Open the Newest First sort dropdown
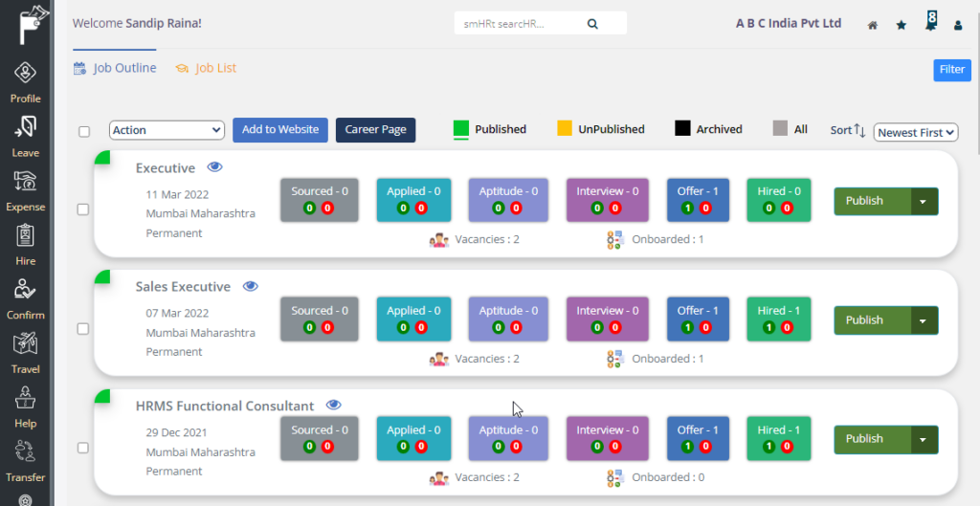The image size is (980, 506). [916, 132]
